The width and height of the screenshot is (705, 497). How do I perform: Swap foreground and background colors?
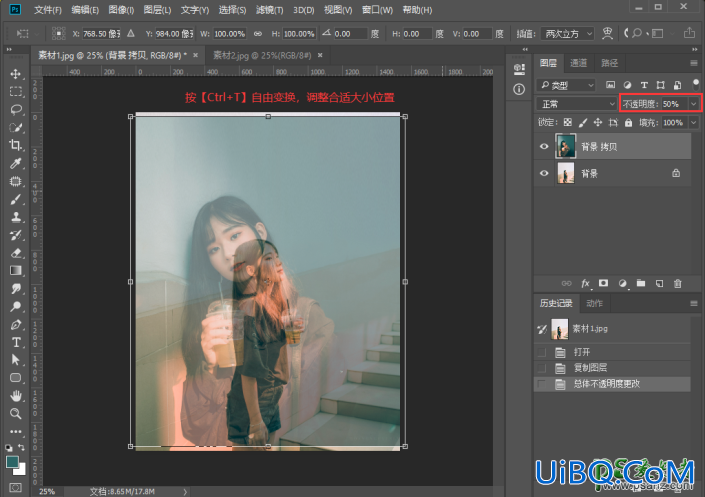pyautogui.click(x=21, y=447)
